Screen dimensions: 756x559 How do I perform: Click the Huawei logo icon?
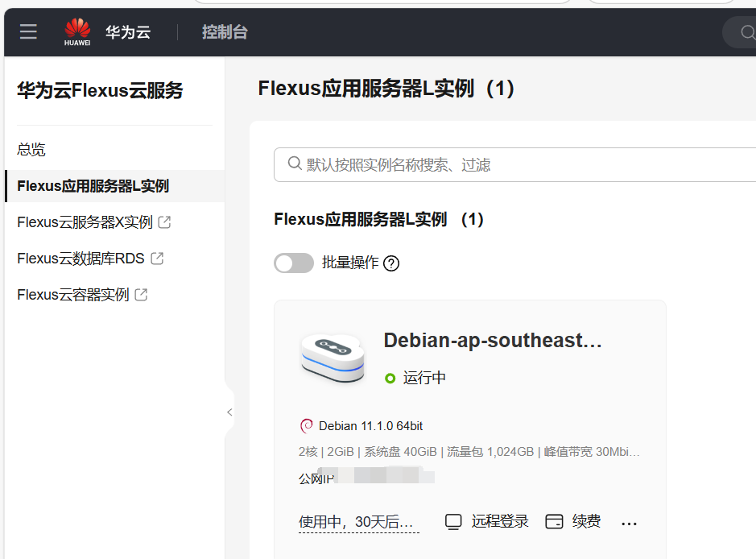(77, 32)
